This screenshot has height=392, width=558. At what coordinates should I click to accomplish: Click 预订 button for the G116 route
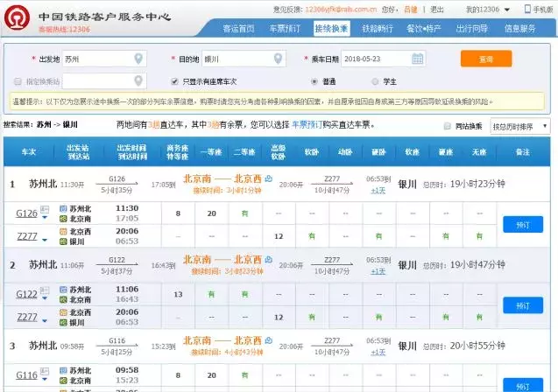[523, 385]
